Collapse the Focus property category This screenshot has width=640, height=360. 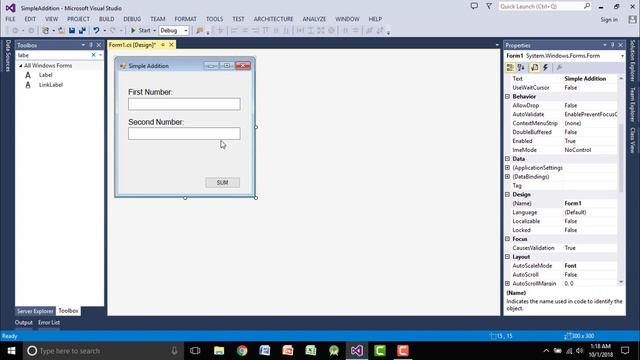tap(507, 239)
